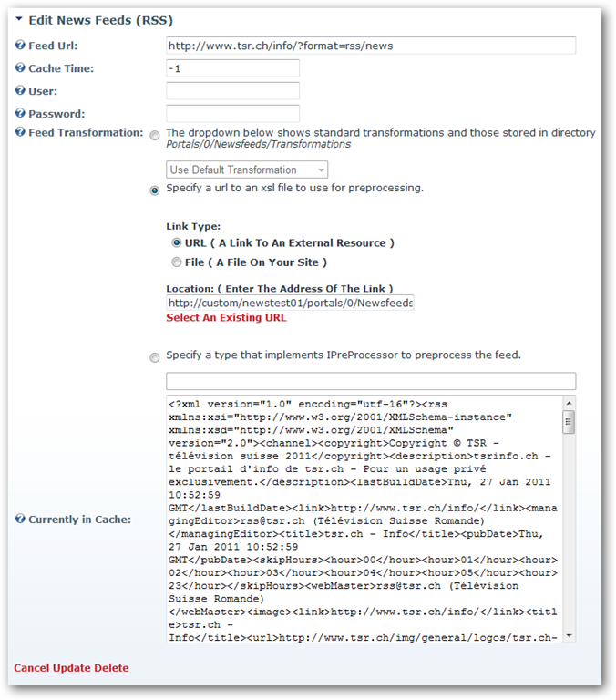Viewport: 616px width, 700px height.
Task: Open the Use Default Transformation dropdown
Action: [x=247, y=170]
